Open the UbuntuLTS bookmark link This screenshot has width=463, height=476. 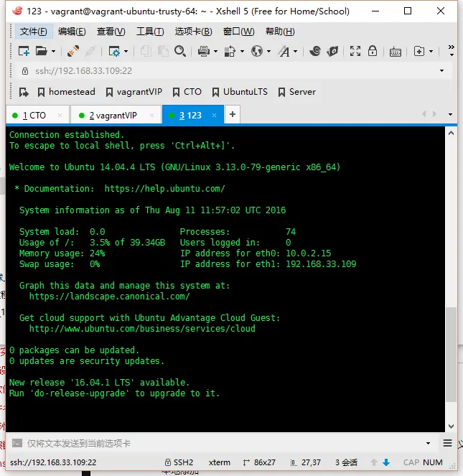(240, 92)
